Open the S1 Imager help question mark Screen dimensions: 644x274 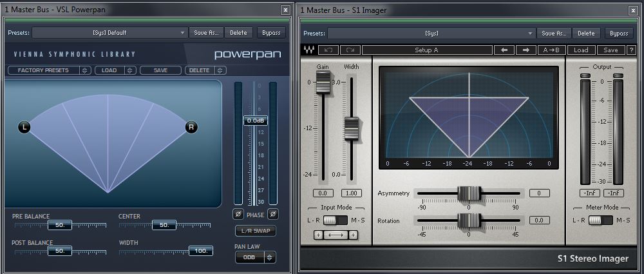coord(631,50)
